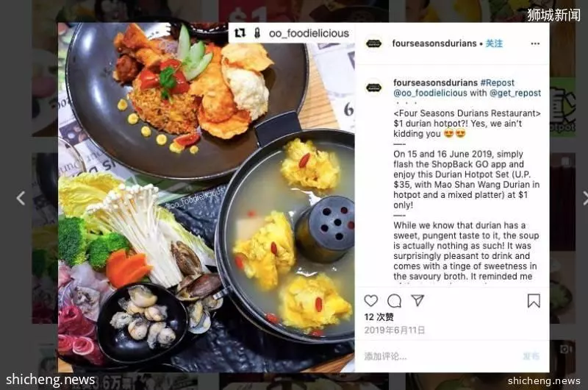Like the post with the heart icon
The height and width of the screenshot is (390, 588).
[371, 301]
